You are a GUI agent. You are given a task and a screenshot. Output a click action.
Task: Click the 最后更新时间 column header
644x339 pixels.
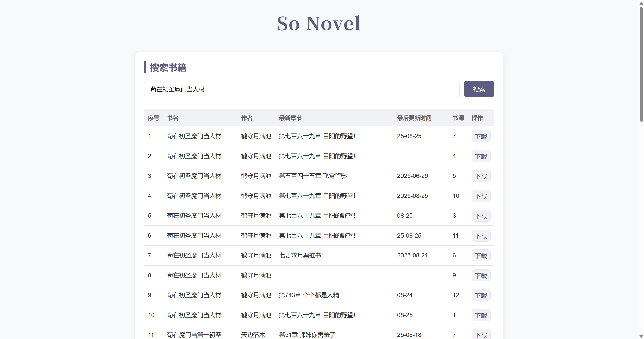click(414, 118)
